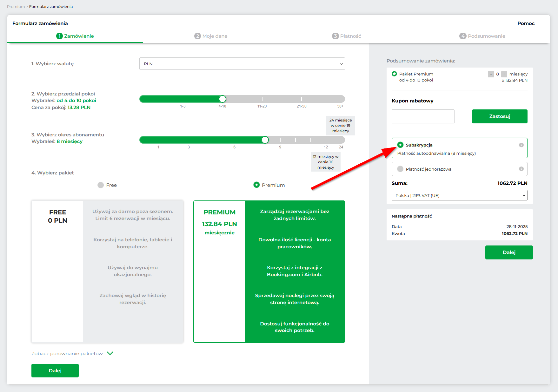Set room slider to the 21-50 tick

click(x=302, y=99)
